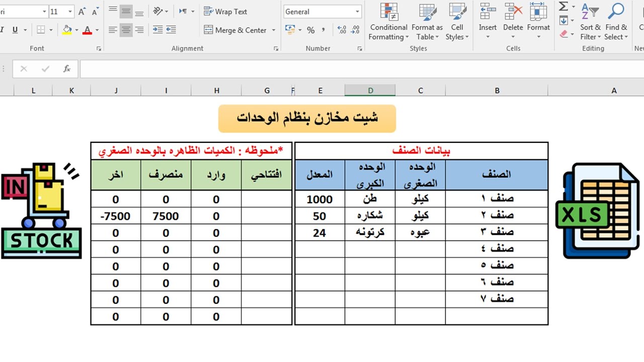
Task: Expand the Merge & Center dropdown arrow
Action: click(x=274, y=30)
